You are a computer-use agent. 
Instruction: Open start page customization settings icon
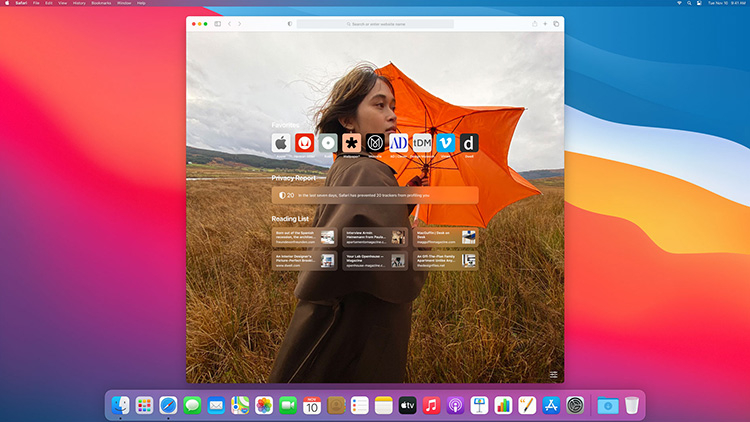(553, 375)
